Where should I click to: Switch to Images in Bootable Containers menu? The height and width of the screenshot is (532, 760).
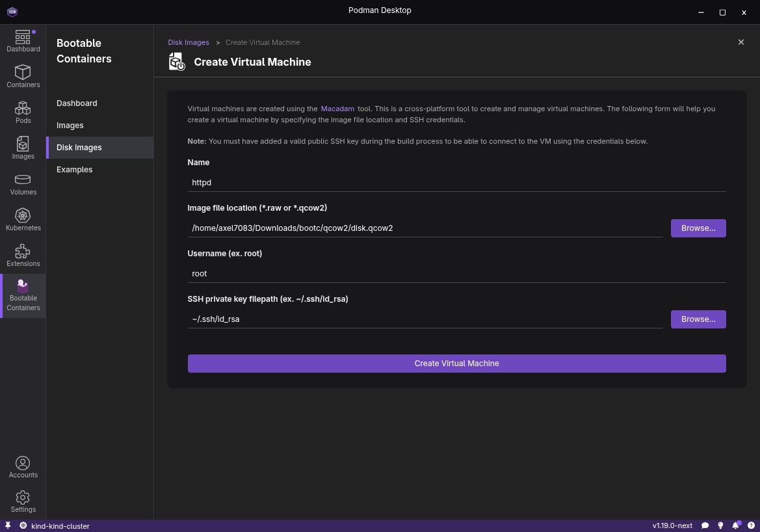pyautogui.click(x=70, y=126)
